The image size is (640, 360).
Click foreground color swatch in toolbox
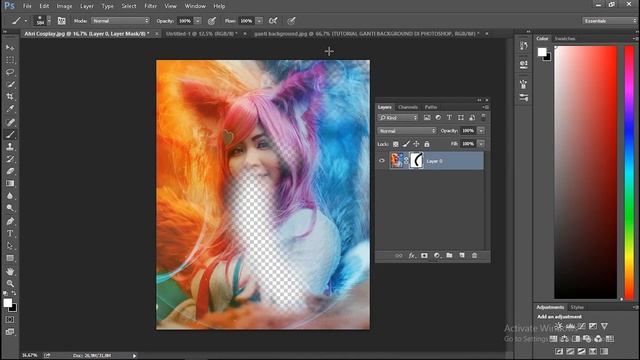[x=8, y=302]
